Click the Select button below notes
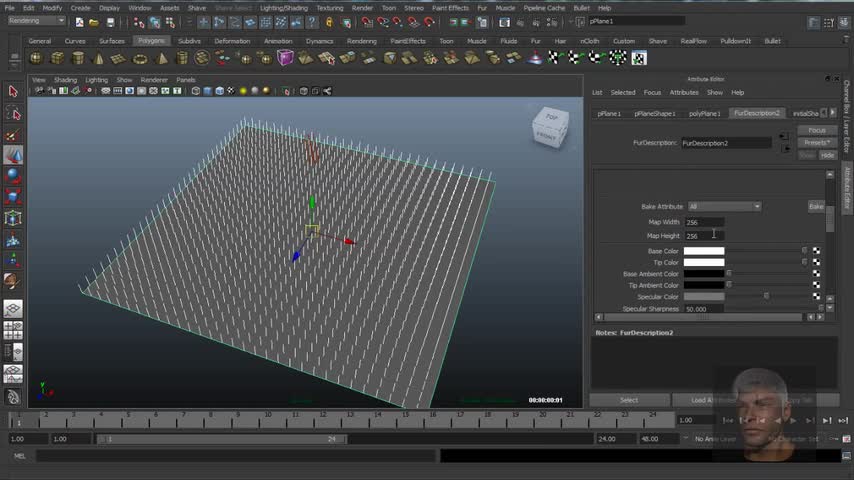Image resolution: width=854 pixels, height=480 pixels. 629,400
